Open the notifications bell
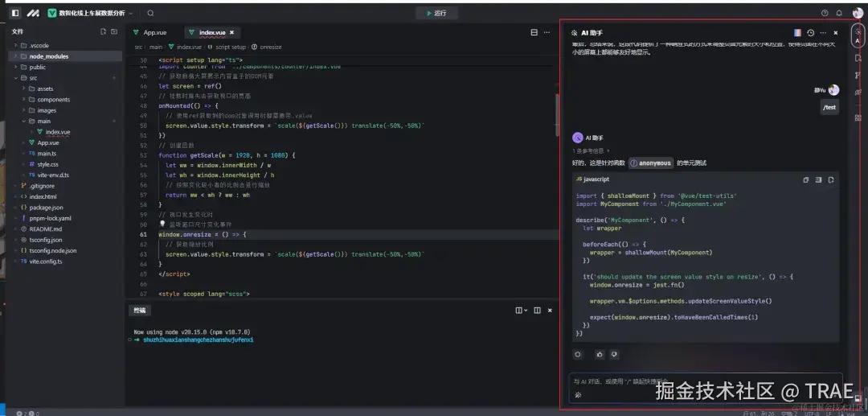The height and width of the screenshot is (416, 868). [839, 13]
